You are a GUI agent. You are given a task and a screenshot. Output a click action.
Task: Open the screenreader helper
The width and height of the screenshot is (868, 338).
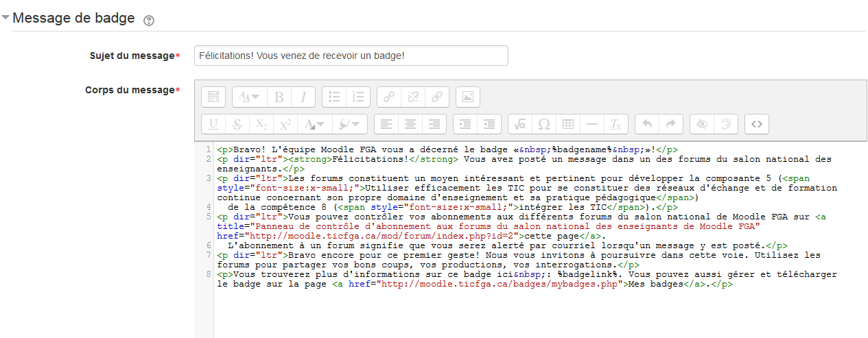tap(725, 124)
